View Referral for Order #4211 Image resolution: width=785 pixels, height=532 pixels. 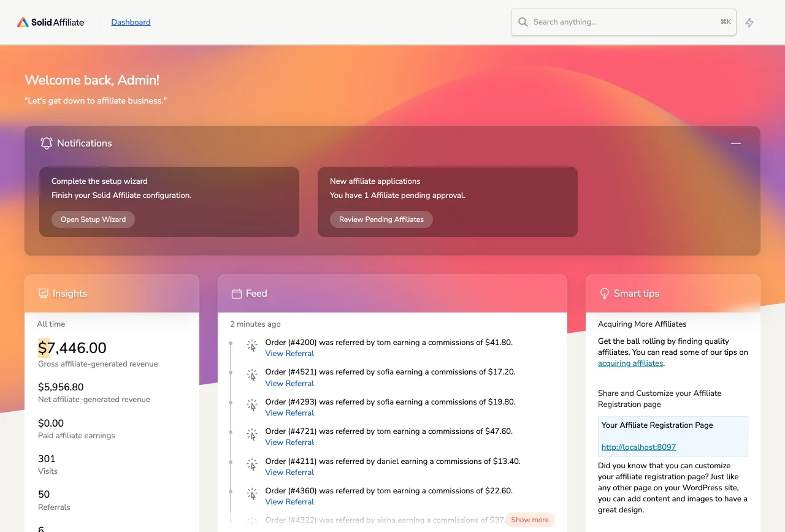(x=289, y=473)
